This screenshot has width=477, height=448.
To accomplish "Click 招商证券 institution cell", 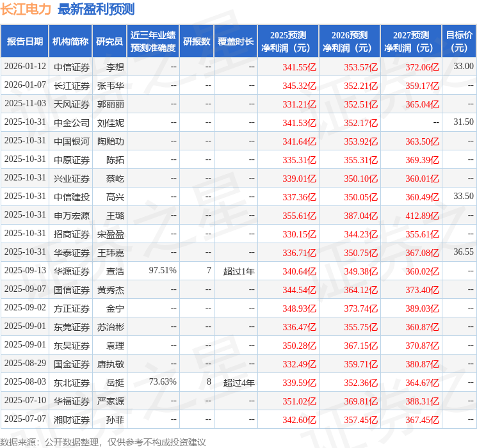I will (72, 234).
